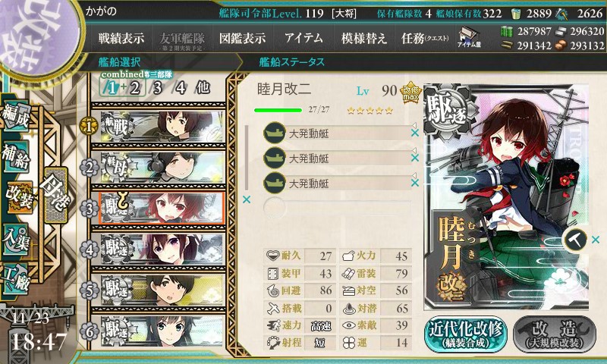Open the 補給 supply sidebar icon
607x364 pixels.
[x=16, y=155]
